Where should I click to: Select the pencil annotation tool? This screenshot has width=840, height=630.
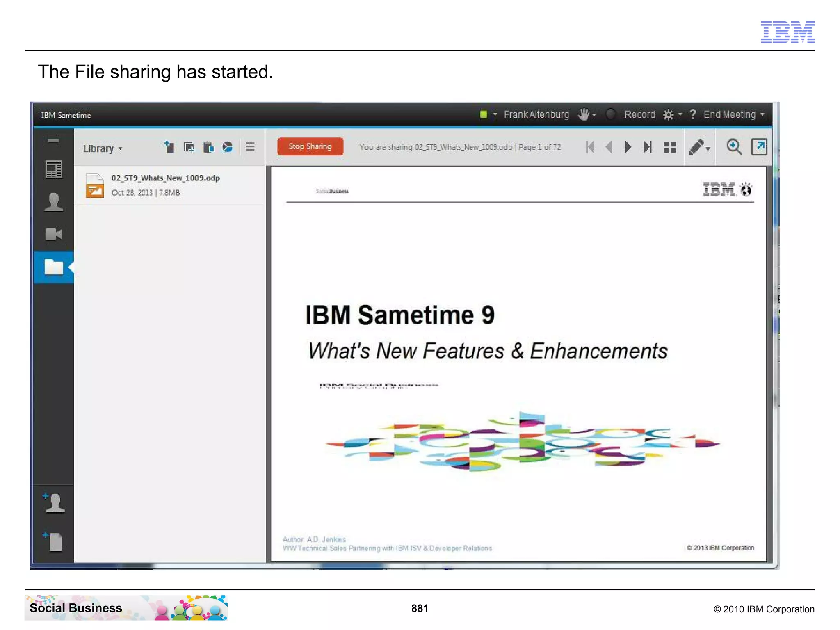696,147
